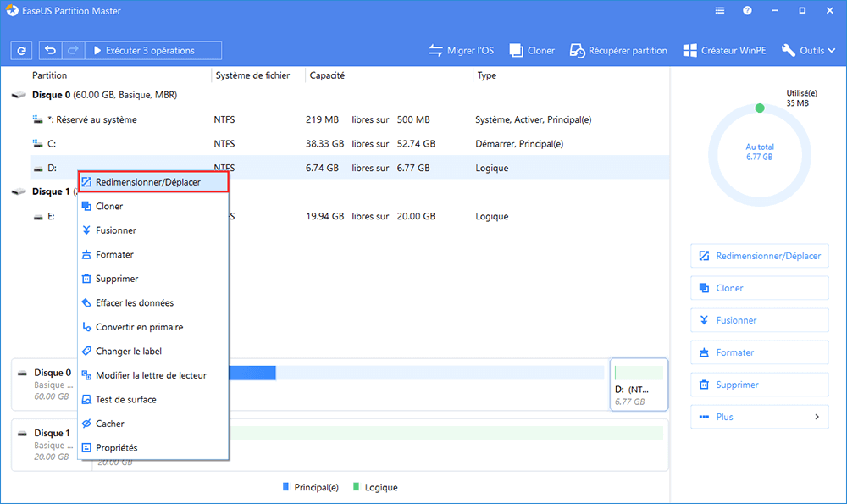Choose Fusionner in the context menu
The image size is (847, 504).
pos(153,230)
